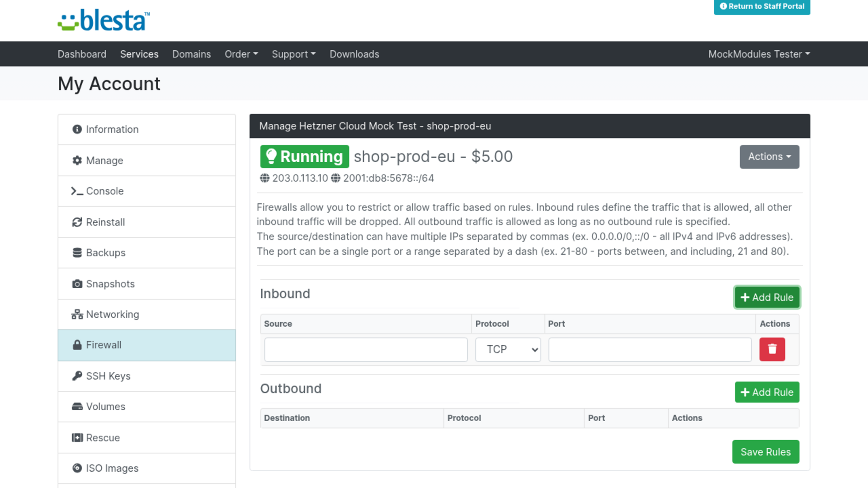Click Return to Staff Portal
Screen dimensions: 868x488
click(x=762, y=6)
